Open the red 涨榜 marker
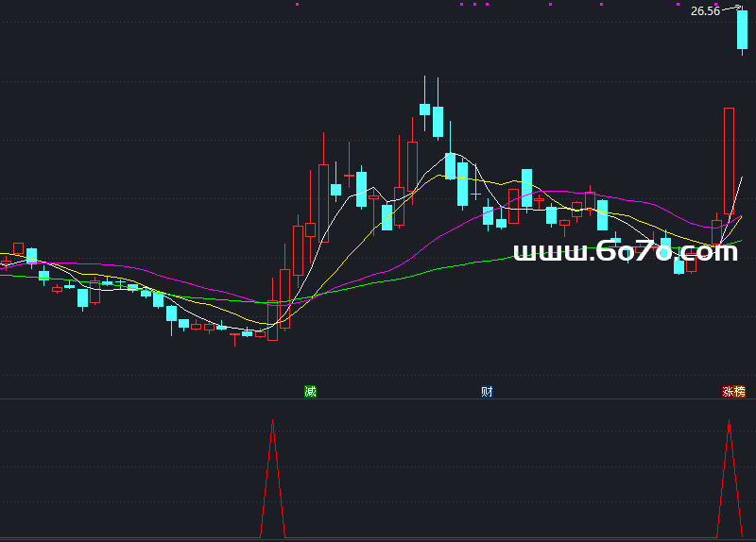Image resolution: width=756 pixels, height=542 pixels. 733,392
